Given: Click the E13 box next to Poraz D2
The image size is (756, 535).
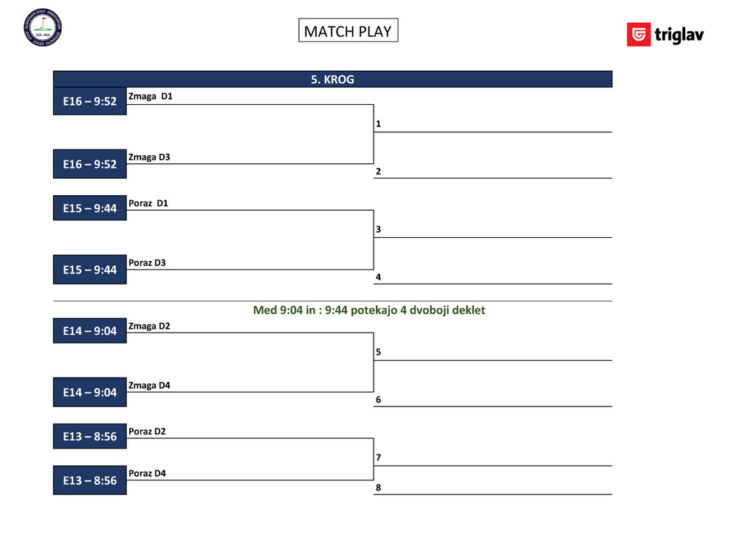Looking at the screenshot, I should tap(90, 436).
